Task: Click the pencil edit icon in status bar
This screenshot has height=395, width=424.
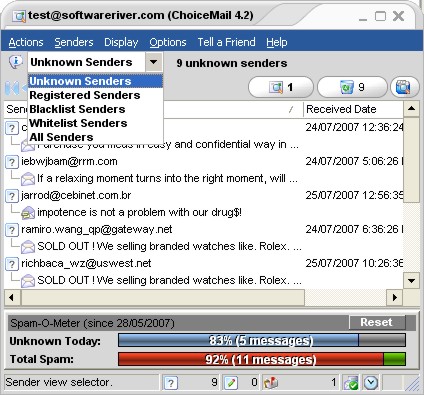Action: click(231, 383)
